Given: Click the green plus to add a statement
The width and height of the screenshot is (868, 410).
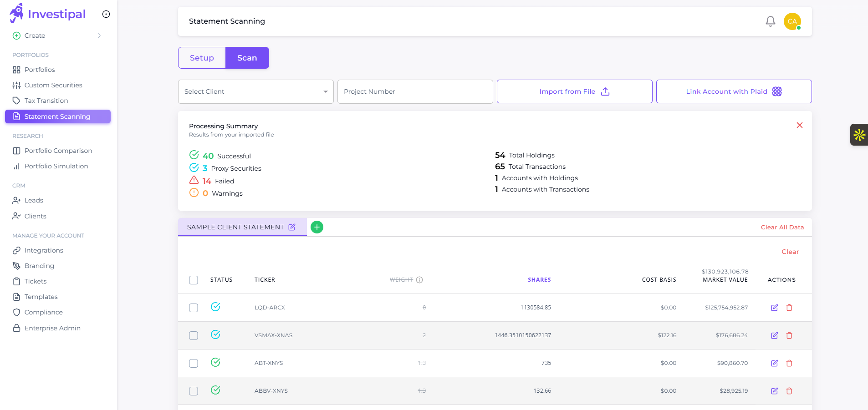Looking at the screenshot, I should (x=317, y=227).
